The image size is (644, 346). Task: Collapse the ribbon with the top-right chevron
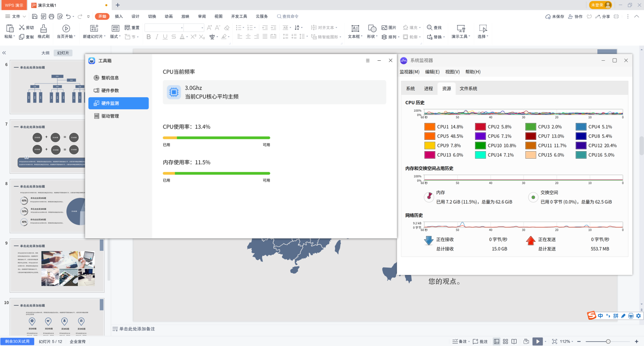coord(637,17)
